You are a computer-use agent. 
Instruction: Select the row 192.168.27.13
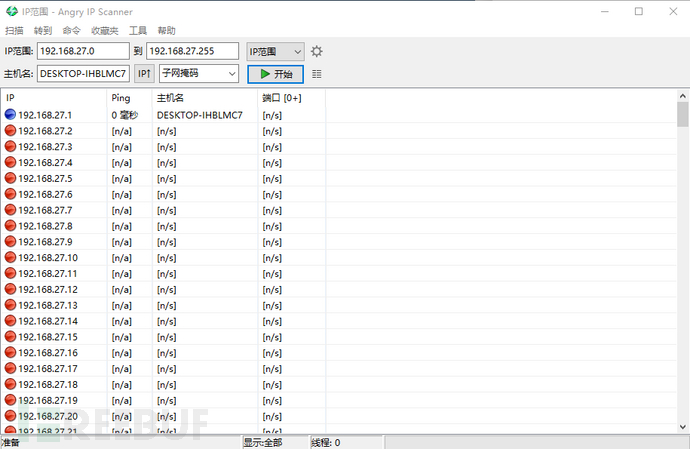(339, 305)
